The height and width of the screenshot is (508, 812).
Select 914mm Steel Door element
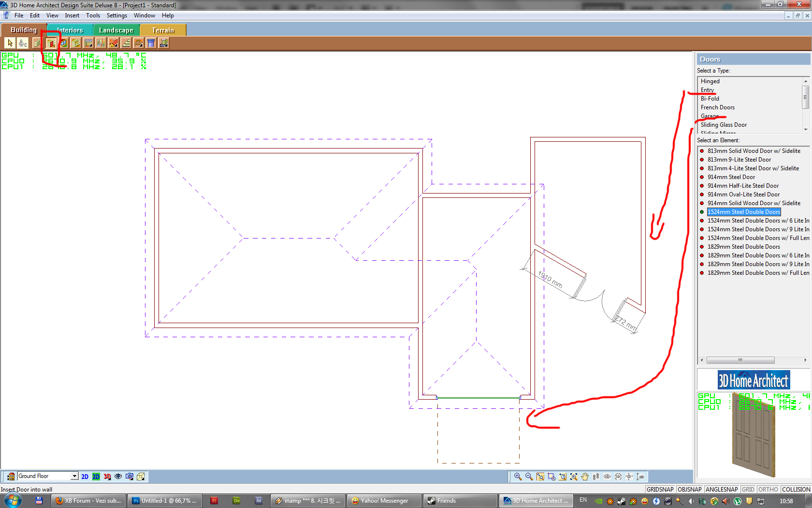(x=731, y=177)
